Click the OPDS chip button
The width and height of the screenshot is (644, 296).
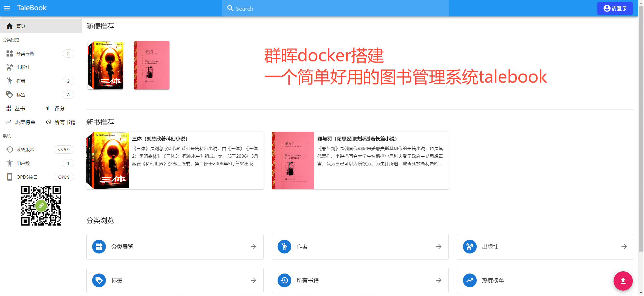click(64, 177)
